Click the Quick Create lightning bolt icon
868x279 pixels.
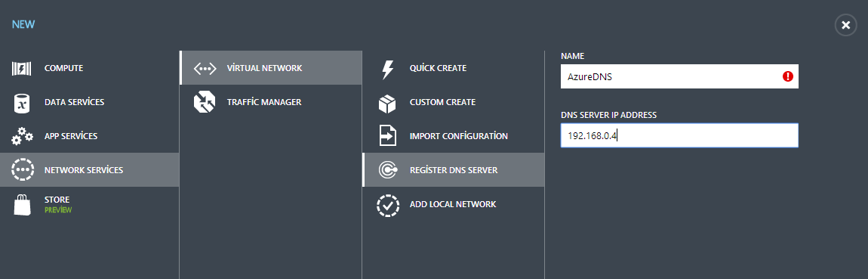[387, 69]
